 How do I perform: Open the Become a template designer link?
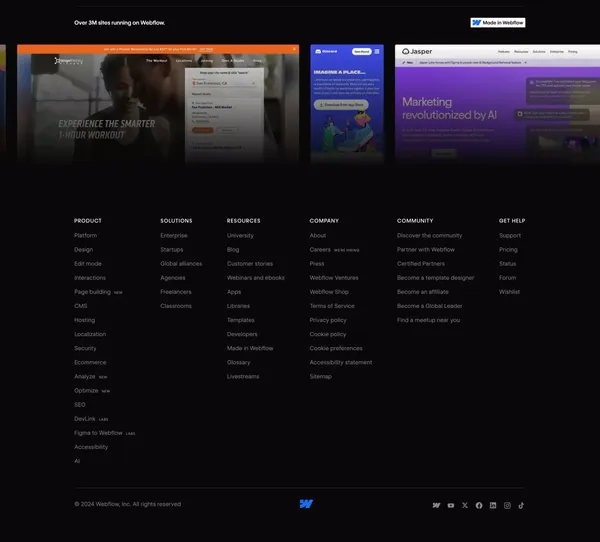[x=435, y=278]
